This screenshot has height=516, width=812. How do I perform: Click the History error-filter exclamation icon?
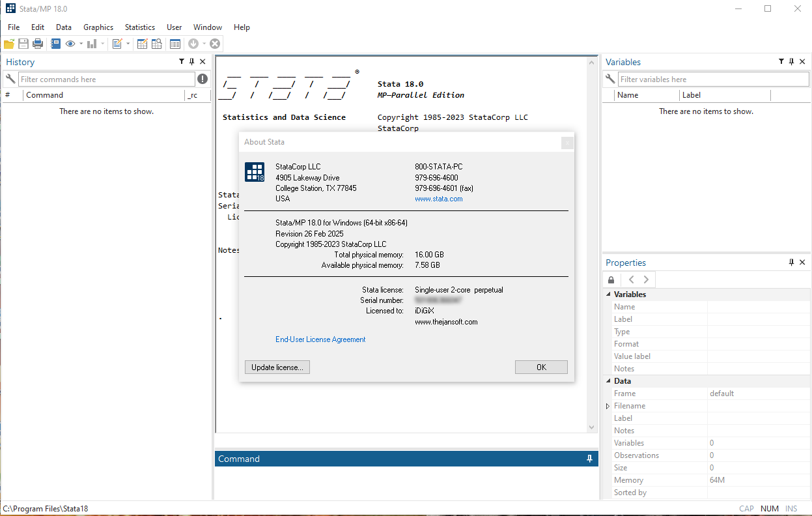pyautogui.click(x=203, y=79)
